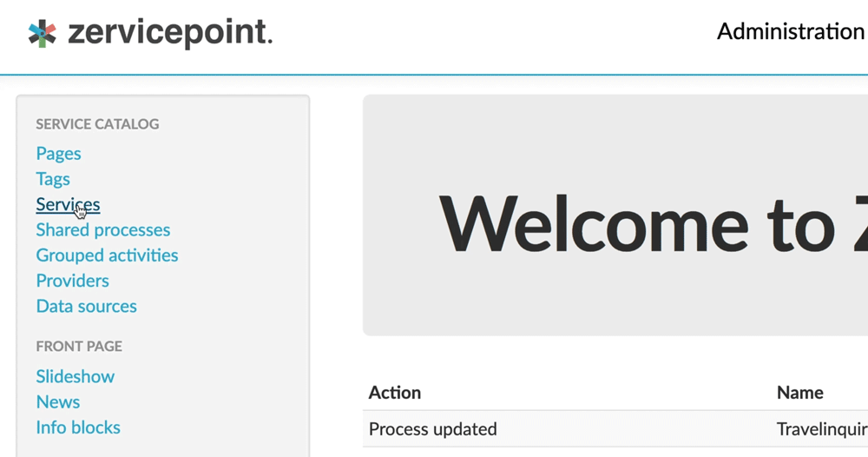Image resolution: width=868 pixels, height=457 pixels.
Task: Go to Data sources
Action: pyautogui.click(x=86, y=306)
